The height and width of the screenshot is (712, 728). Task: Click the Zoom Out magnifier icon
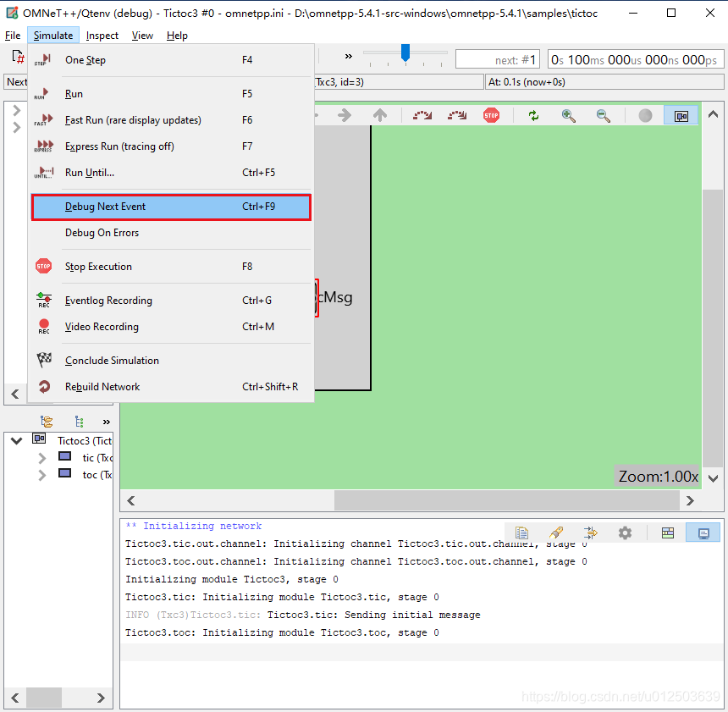[603, 115]
